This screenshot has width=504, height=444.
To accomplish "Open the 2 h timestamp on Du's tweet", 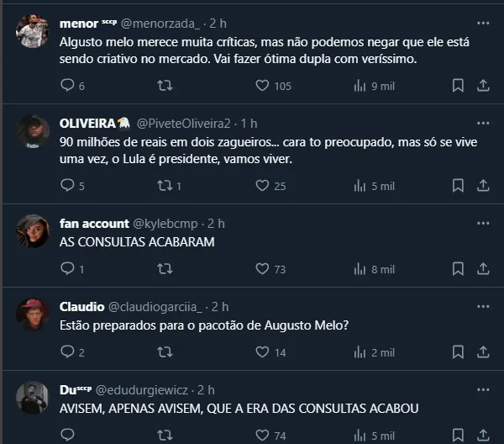I will (x=205, y=390).
